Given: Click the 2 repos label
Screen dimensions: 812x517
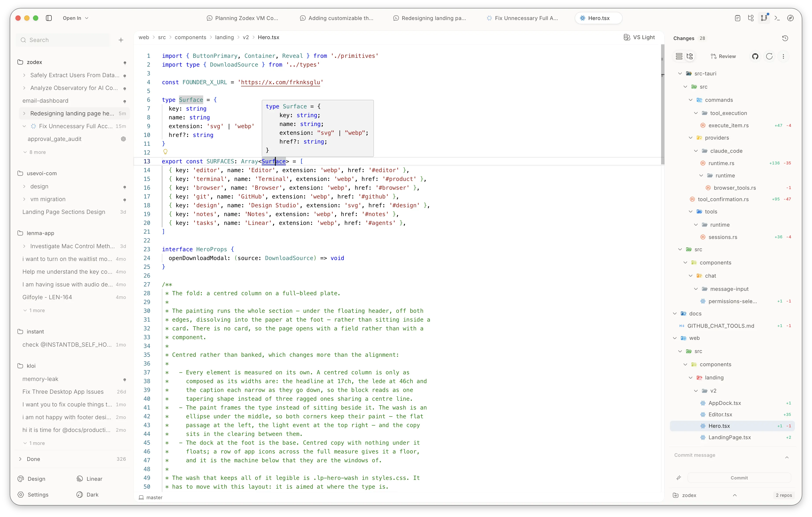Looking at the screenshot, I should tap(784, 495).
